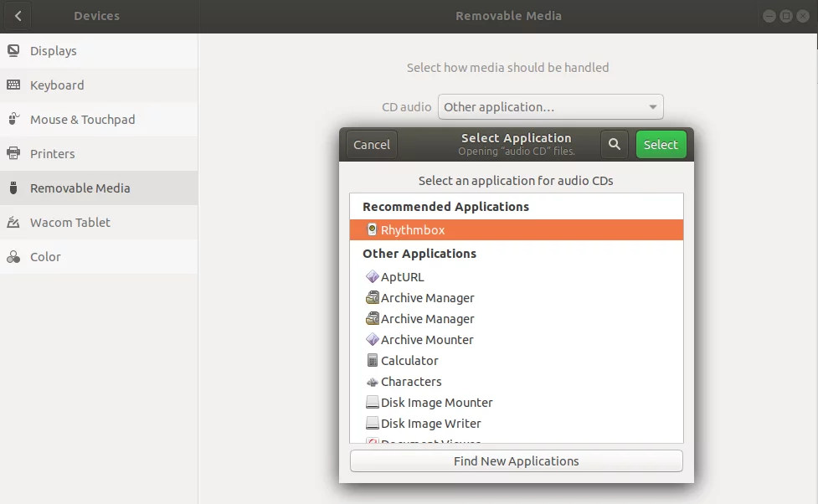818x504 pixels.
Task: Choose Disk Image Writer from list
Action: 430,424
